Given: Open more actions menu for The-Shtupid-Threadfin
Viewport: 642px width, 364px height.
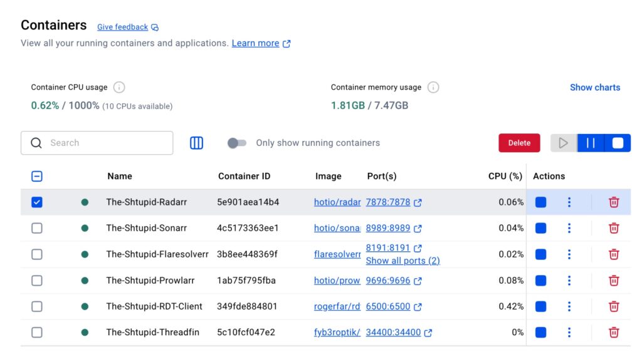Looking at the screenshot, I should point(569,333).
